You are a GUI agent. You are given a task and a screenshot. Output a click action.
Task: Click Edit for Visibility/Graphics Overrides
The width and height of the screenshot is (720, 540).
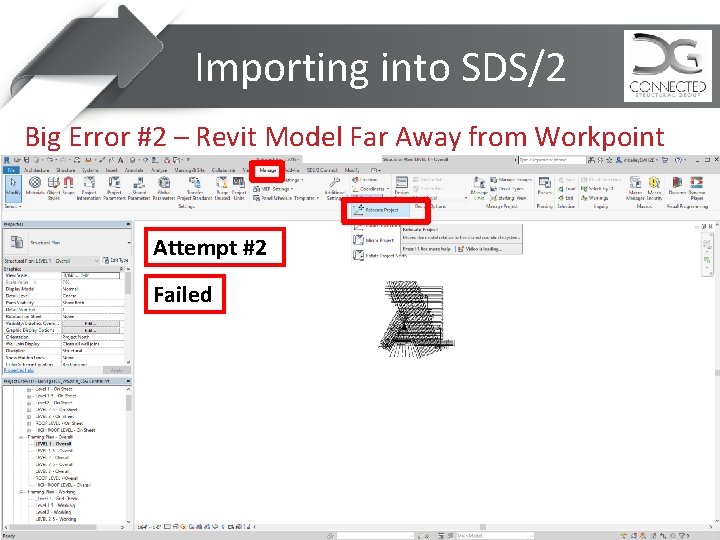click(x=90, y=323)
